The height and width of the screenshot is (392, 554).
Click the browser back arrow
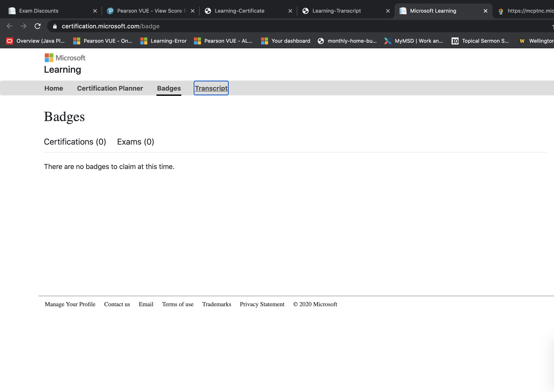click(9, 26)
